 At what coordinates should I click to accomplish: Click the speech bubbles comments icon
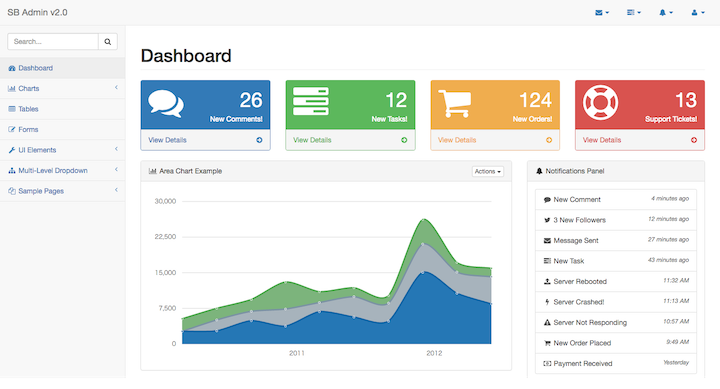click(166, 103)
